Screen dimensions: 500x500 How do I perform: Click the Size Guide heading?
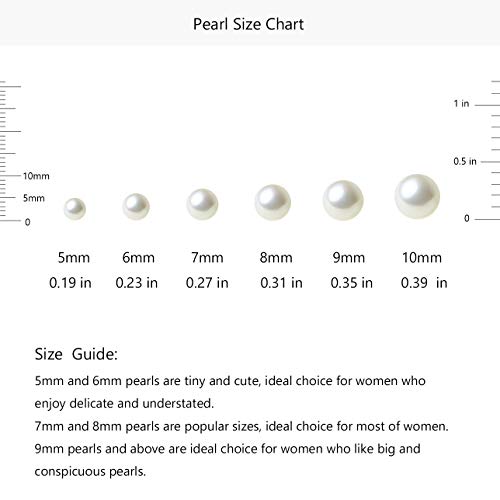[x=76, y=354]
